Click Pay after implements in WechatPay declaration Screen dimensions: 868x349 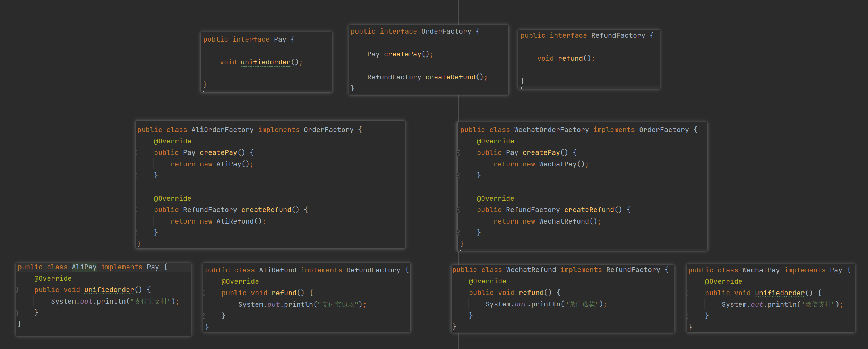[836, 270]
